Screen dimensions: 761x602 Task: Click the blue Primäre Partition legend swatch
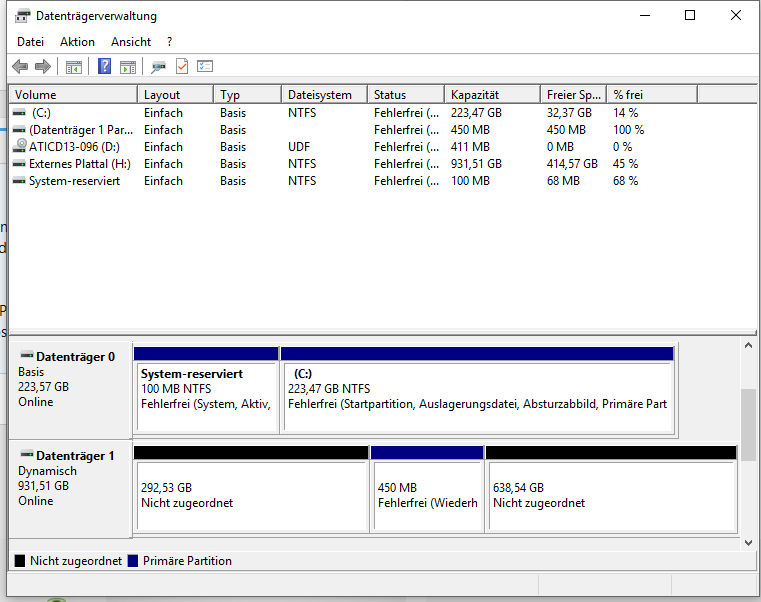[x=133, y=561]
